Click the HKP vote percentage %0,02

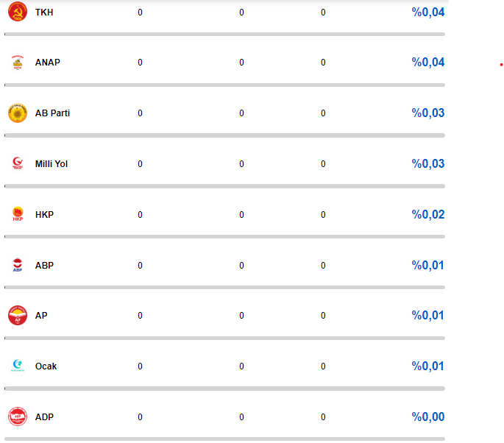point(427,214)
